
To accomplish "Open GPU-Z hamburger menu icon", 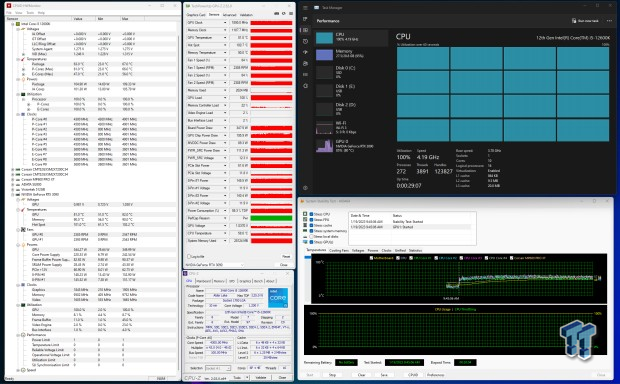I will [291, 13].
